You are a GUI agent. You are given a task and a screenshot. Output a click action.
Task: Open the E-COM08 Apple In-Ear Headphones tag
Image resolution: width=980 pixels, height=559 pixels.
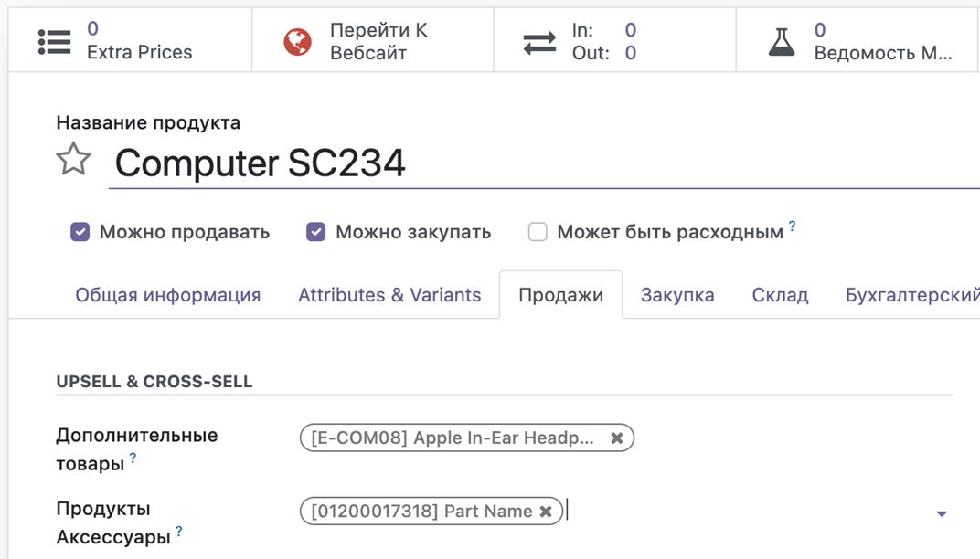pyautogui.click(x=453, y=438)
